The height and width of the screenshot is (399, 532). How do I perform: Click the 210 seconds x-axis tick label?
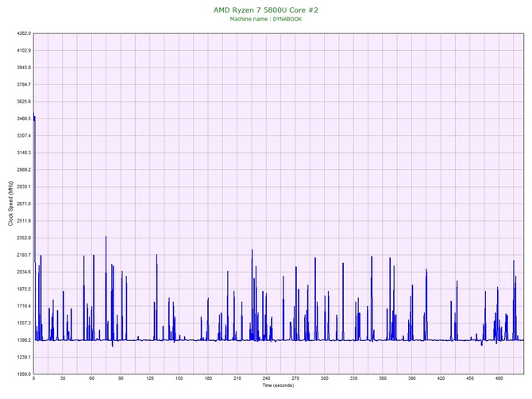tap(237, 378)
